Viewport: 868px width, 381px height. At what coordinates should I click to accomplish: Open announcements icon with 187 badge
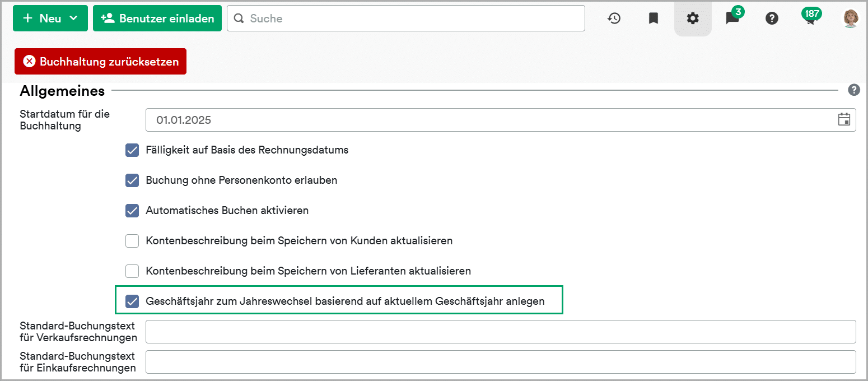810,18
